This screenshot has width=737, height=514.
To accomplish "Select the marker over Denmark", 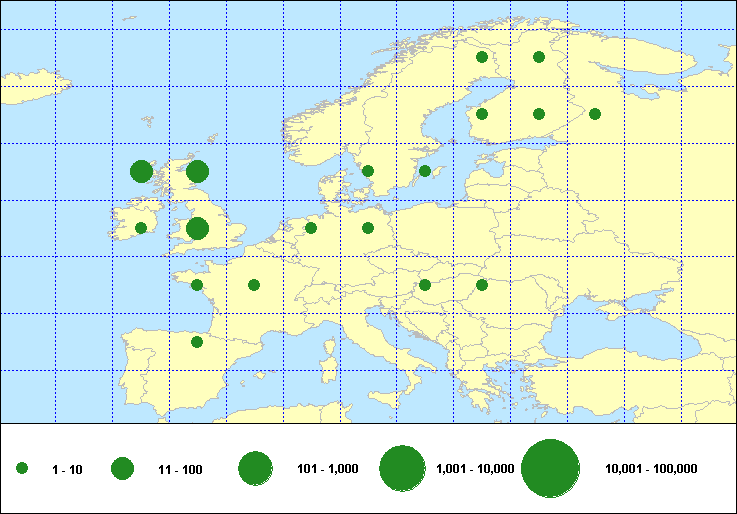I will (368, 171).
